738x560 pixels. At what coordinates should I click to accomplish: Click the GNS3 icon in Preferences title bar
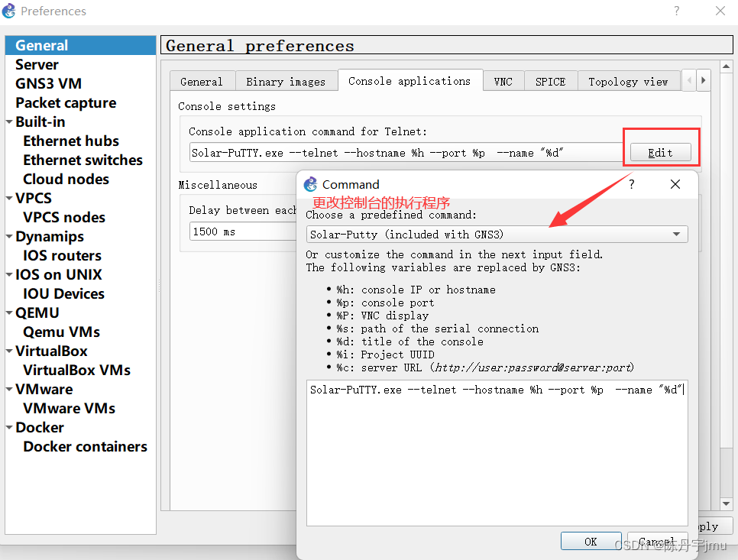[9, 11]
